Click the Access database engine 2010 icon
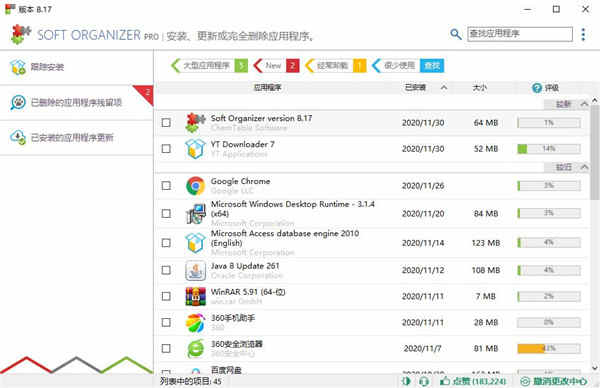600x388 pixels. (196, 243)
